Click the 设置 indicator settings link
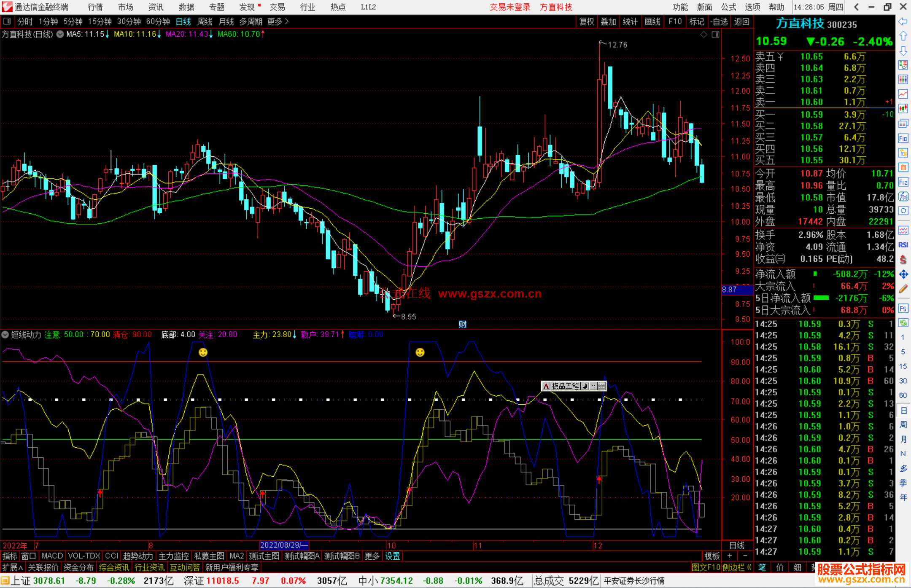This screenshot has width=911, height=588. pos(392,556)
